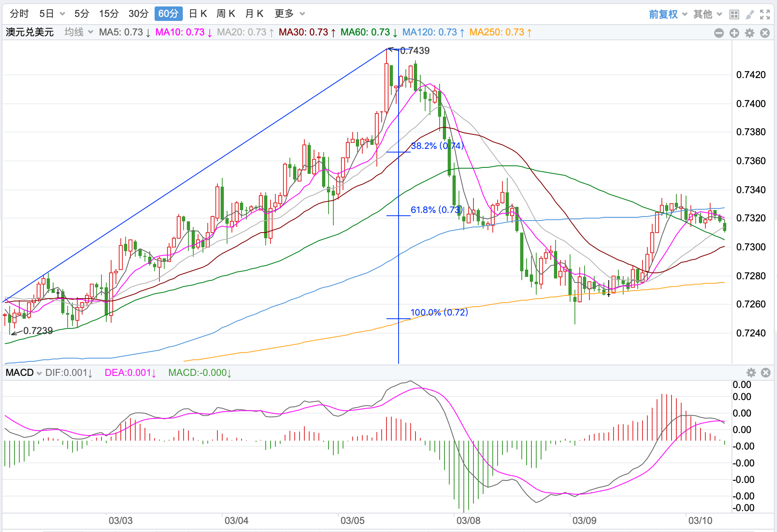Switch to 15分 timeframe tab

(109, 14)
